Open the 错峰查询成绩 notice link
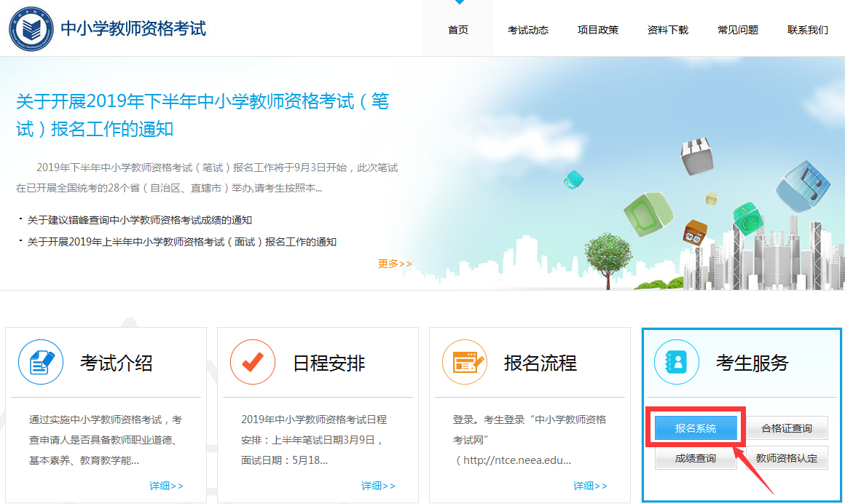Image resolution: width=845 pixels, height=504 pixels. 140,220
